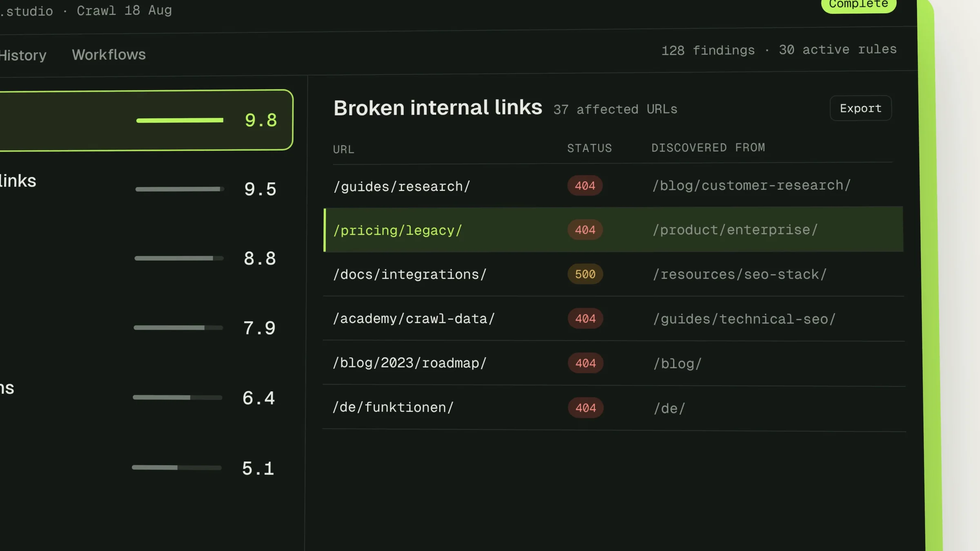Viewport: 980px width, 551px height.
Task: Open the /blog/2023/roadmap/ URL
Action: click(410, 363)
